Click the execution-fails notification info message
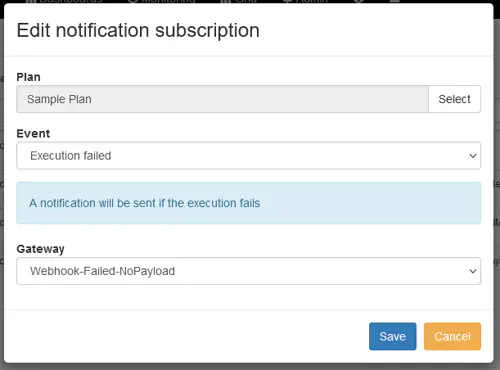This screenshot has height=370, width=500. coord(248,203)
